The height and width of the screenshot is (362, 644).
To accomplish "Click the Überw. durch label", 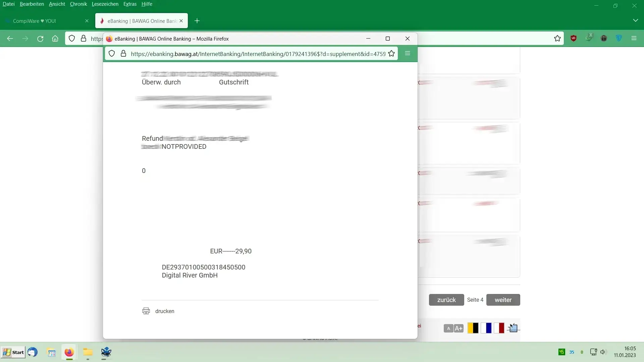I will pos(161,82).
